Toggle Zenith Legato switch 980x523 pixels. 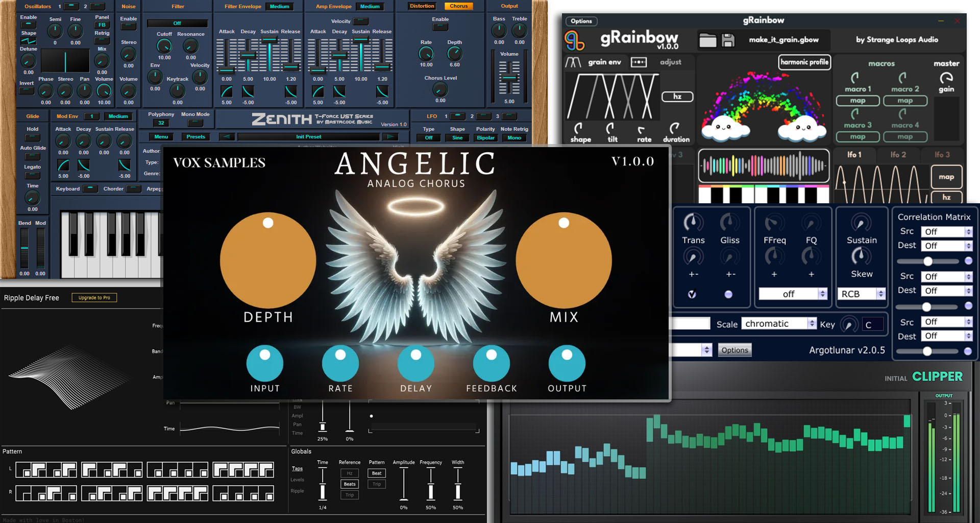tap(33, 175)
